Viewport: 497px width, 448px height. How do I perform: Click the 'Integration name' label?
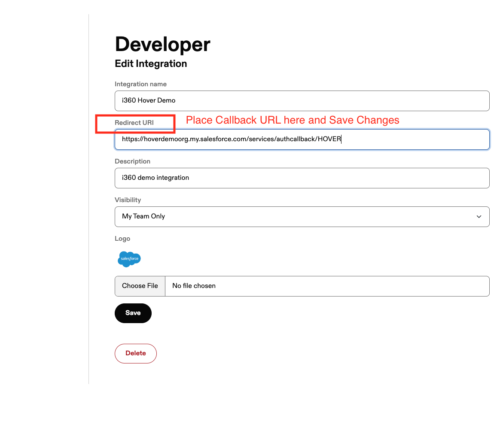click(141, 84)
